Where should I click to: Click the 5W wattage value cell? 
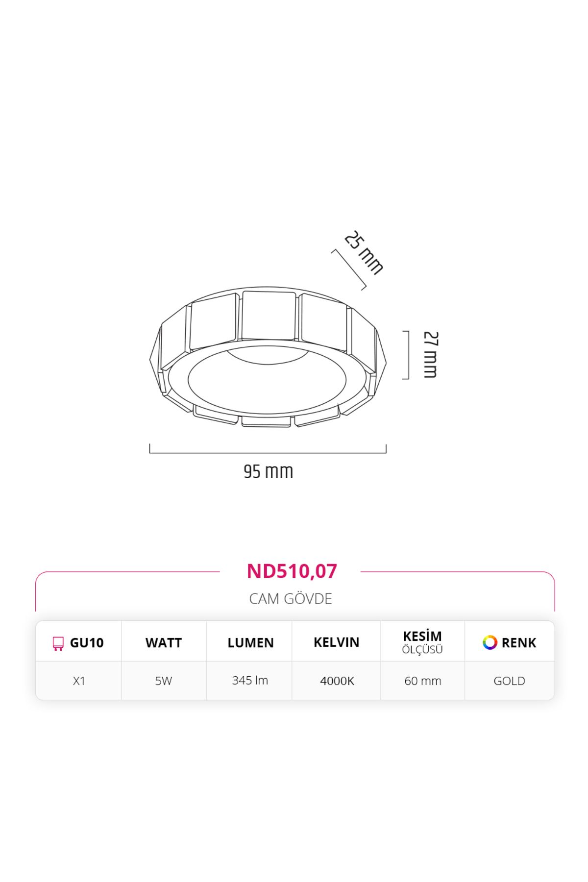(x=164, y=681)
